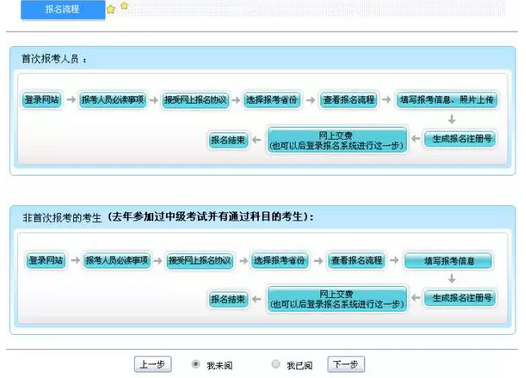Click 生成报名注册号 in the 非首次报考 flow
Viewport: 526px width, 378px height.
click(460, 298)
